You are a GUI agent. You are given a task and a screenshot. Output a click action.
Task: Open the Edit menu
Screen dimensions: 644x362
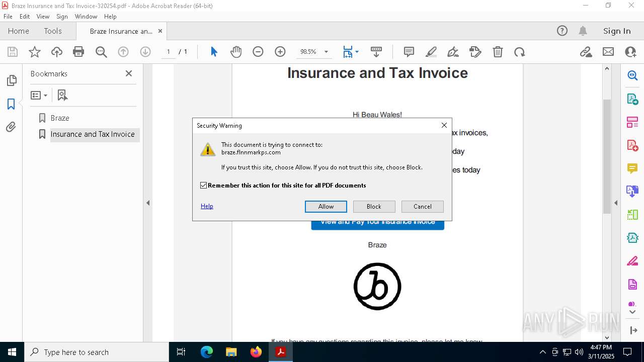click(25, 17)
